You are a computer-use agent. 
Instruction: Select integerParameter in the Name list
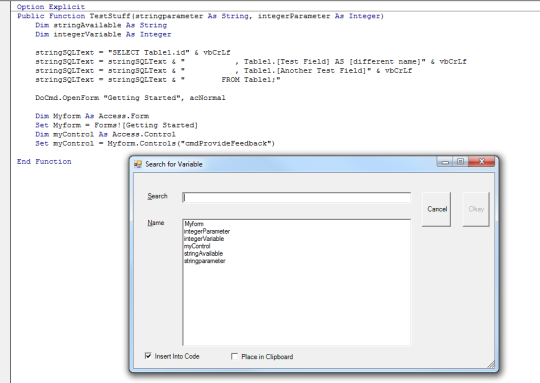pyautogui.click(x=207, y=231)
